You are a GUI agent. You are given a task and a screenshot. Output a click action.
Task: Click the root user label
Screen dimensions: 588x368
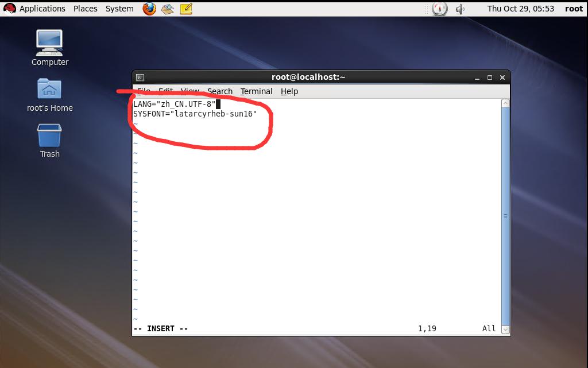[x=574, y=9]
